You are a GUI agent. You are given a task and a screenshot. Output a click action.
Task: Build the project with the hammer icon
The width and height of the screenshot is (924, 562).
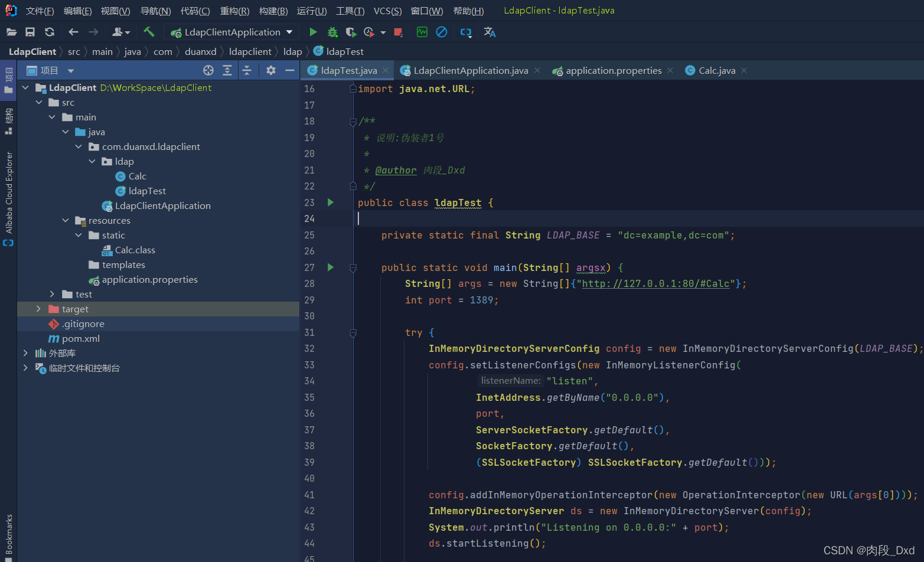click(x=149, y=32)
